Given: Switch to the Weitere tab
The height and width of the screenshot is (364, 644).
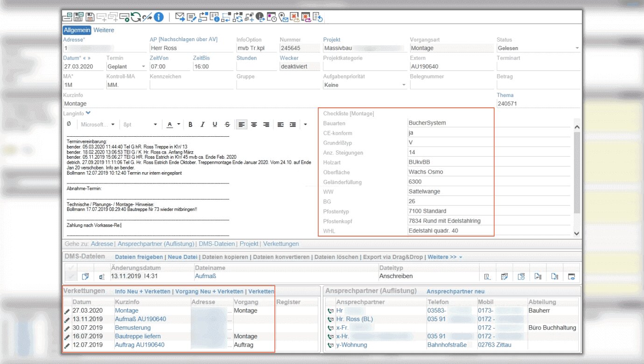Looking at the screenshot, I should [x=104, y=30].
